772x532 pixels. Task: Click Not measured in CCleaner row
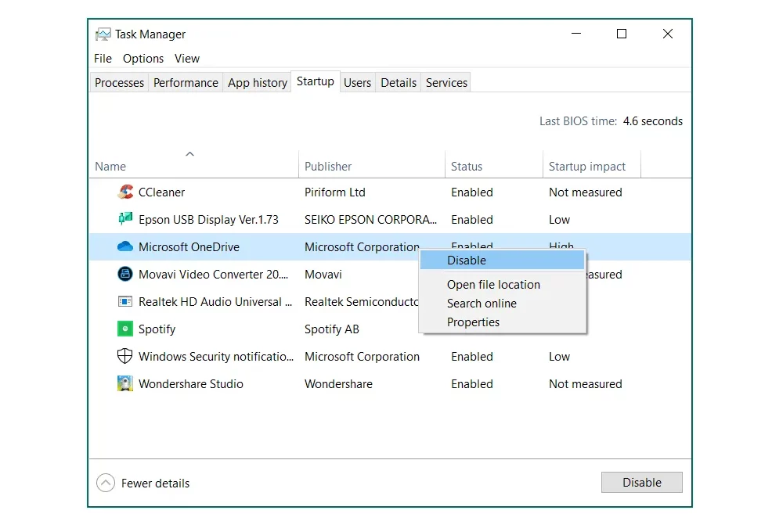point(586,192)
